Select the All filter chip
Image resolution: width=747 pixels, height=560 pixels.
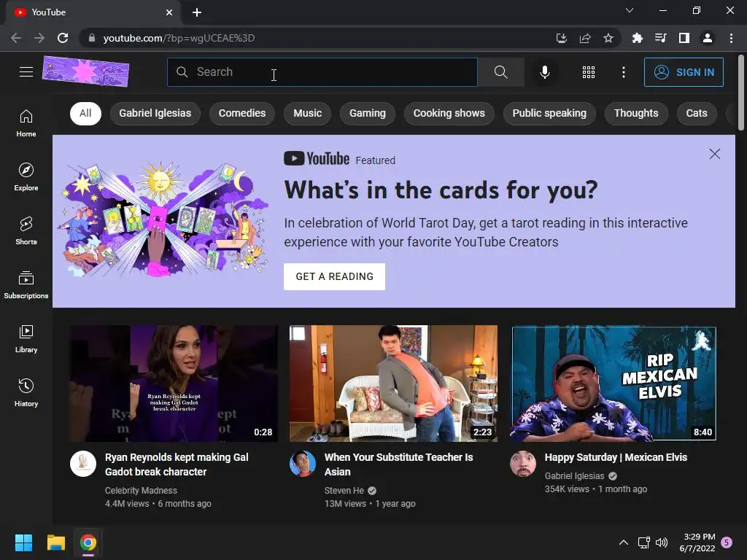pos(86,113)
